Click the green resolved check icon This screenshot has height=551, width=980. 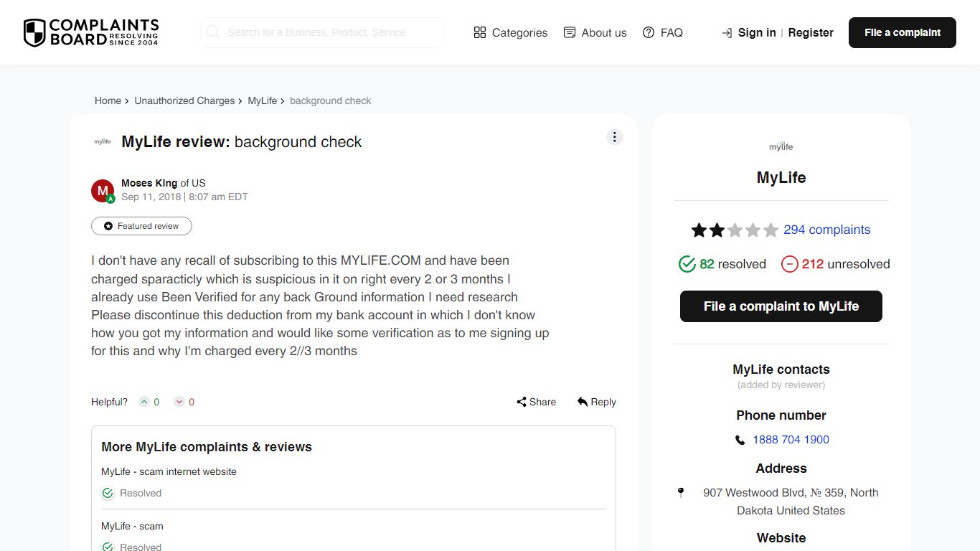click(x=687, y=264)
